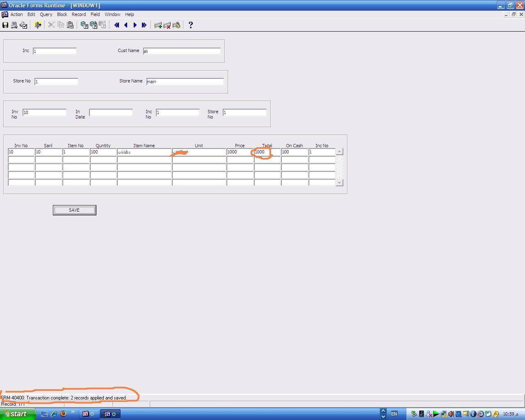Open the Action menu
525x420 pixels.
point(16,14)
